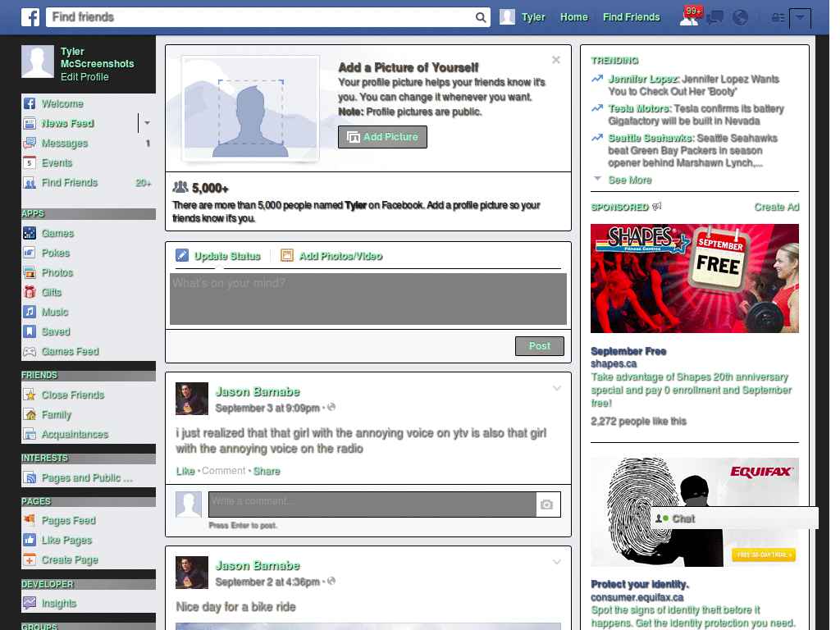Open Jason Barnabe name on September 3 post

(257, 391)
